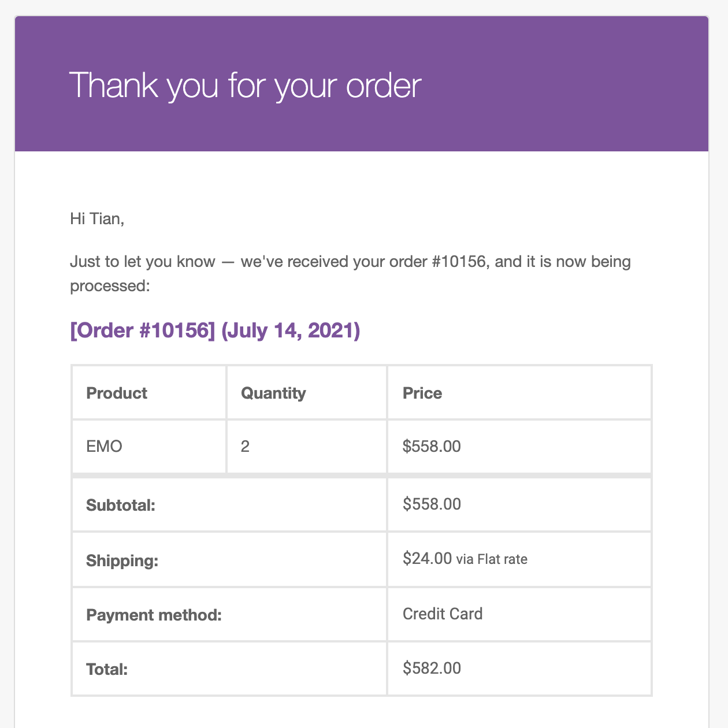
Task: Click the Thank you for your order header
Action: click(x=245, y=86)
